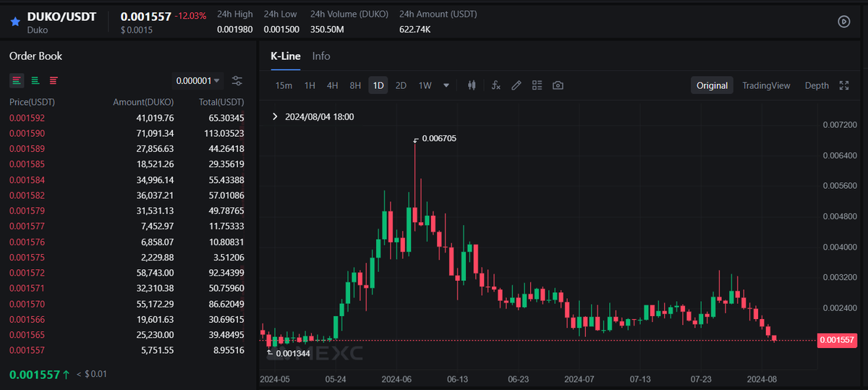Switch to the Info tab
Image resolution: width=868 pixels, height=390 pixels.
pos(321,56)
